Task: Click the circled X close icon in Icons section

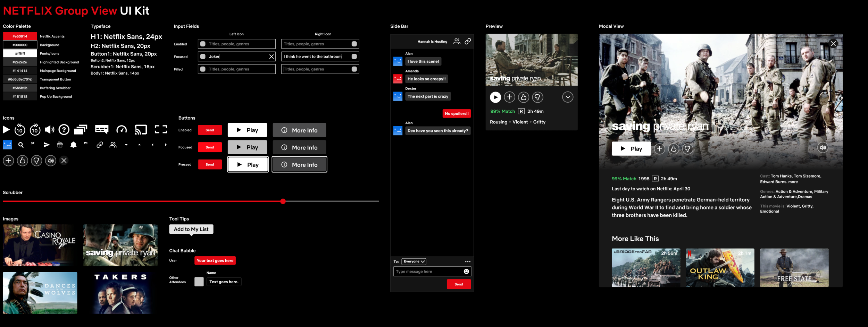Action: pyautogui.click(x=64, y=161)
